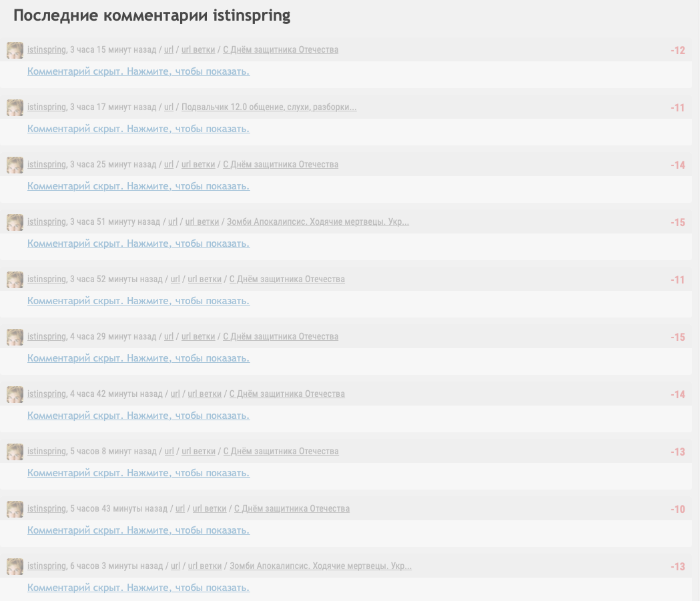Image resolution: width=700 pixels, height=601 pixels.
Task: Open the Подвальчик 12.0 общение thread link
Action: click(x=269, y=107)
